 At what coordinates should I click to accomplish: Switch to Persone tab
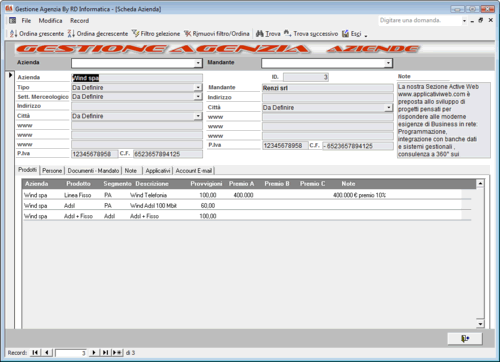[52, 171]
